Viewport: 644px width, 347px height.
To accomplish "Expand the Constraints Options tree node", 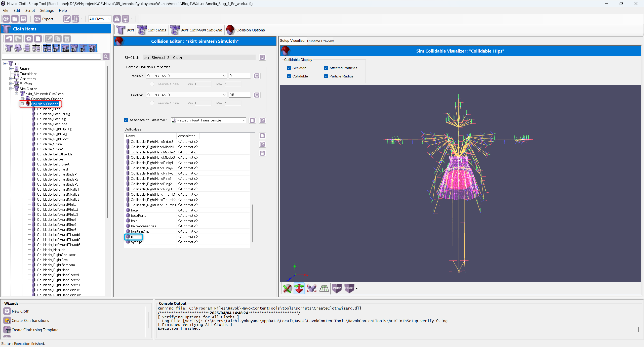I will (22, 99).
